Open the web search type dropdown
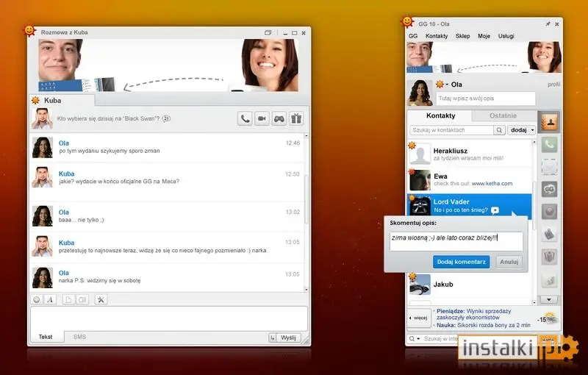 tap(415, 339)
